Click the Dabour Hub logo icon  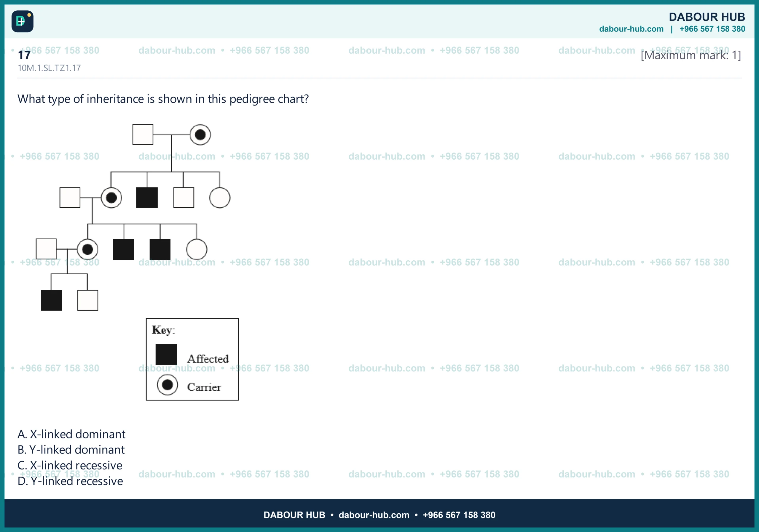pyautogui.click(x=22, y=21)
